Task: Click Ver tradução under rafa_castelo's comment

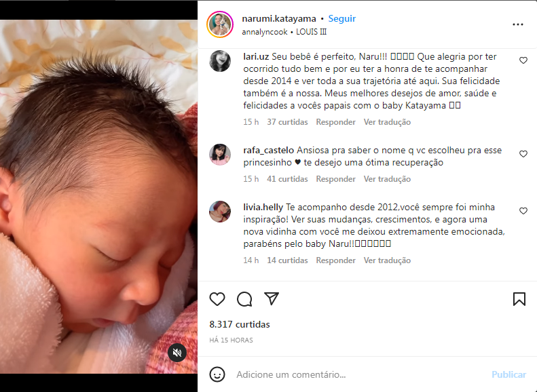Action: [387, 179]
